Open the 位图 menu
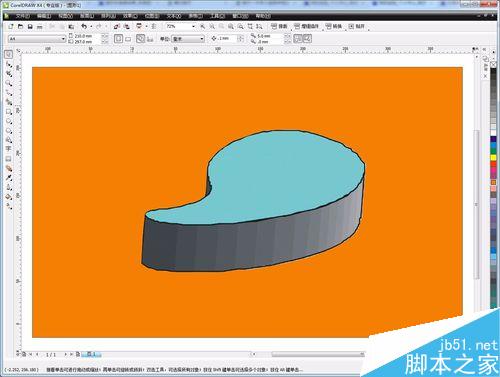 (x=152, y=16)
